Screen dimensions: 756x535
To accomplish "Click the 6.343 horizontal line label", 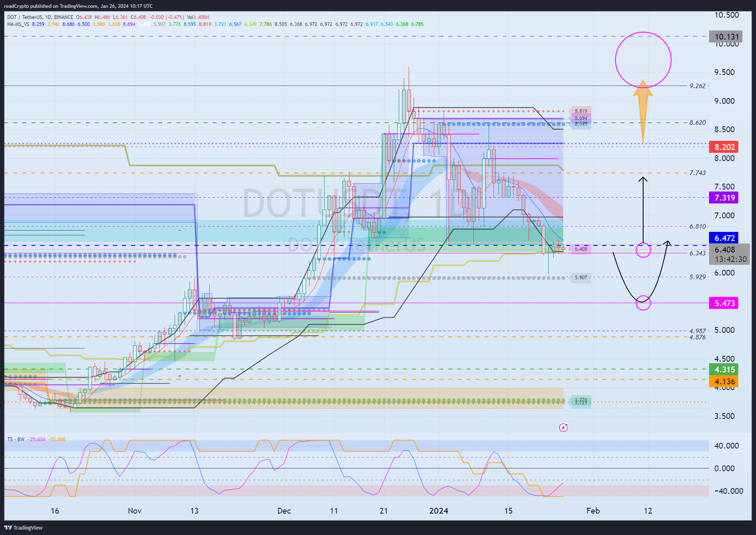I will [x=697, y=253].
